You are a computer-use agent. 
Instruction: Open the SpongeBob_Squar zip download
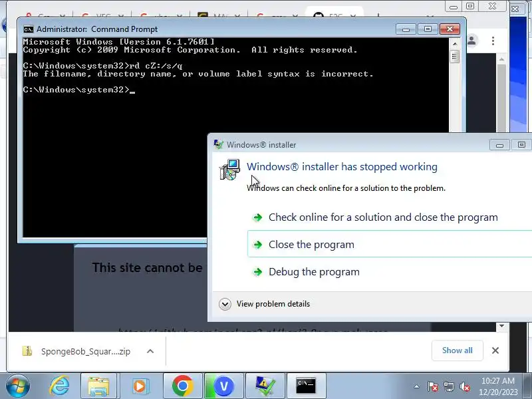coord(77,352)
